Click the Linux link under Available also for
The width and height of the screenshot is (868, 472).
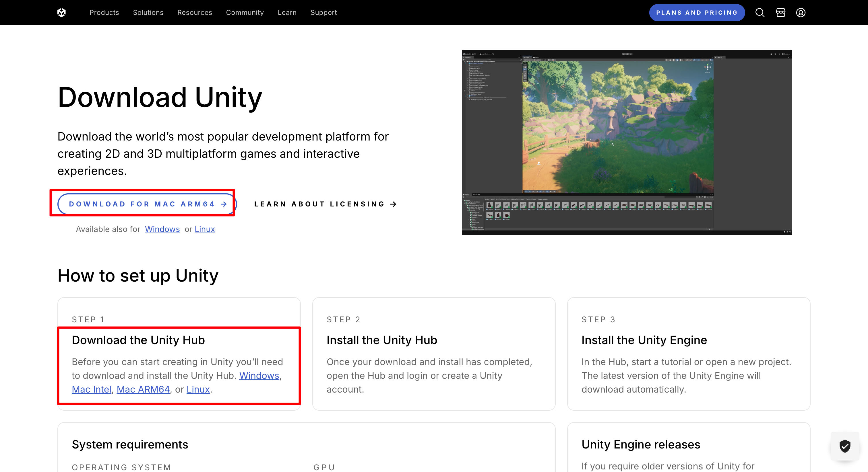(205, 229)
